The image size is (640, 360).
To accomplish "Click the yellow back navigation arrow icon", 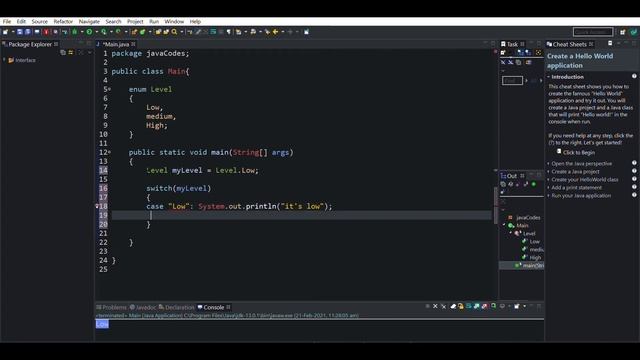I will point(276,31).
